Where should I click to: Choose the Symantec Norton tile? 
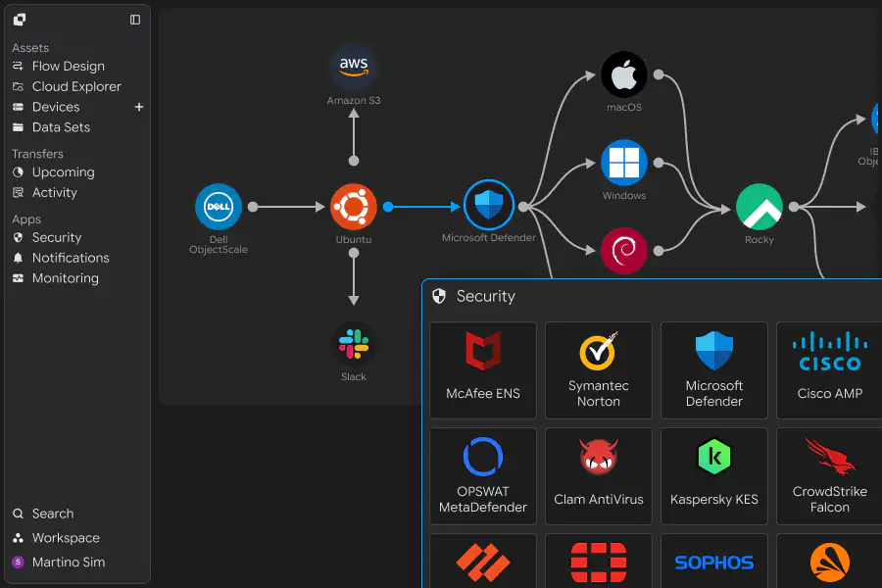coord(599,370)
